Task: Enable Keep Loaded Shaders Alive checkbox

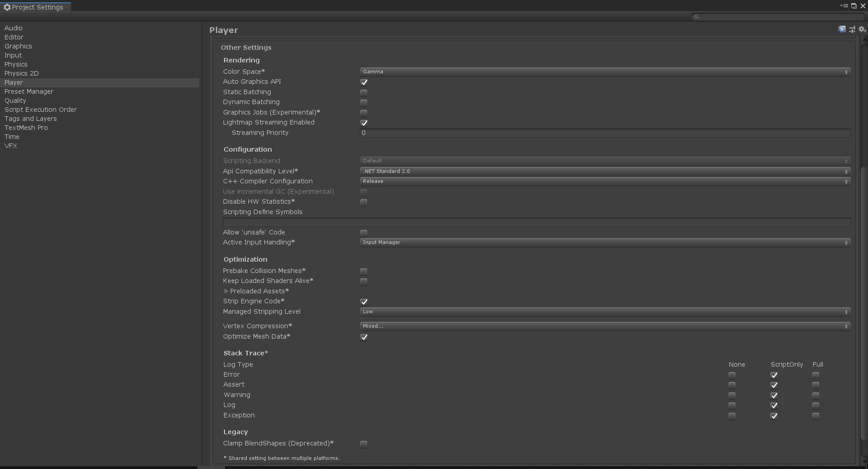Action: (x=364, y=281)
